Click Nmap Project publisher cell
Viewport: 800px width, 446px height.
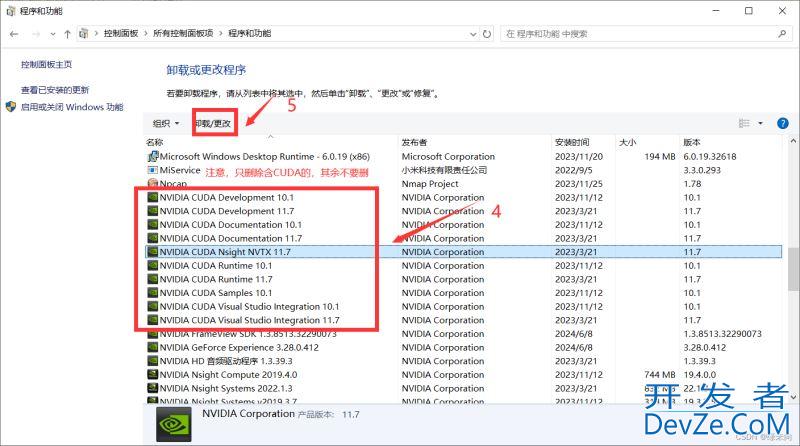(430, 184)
